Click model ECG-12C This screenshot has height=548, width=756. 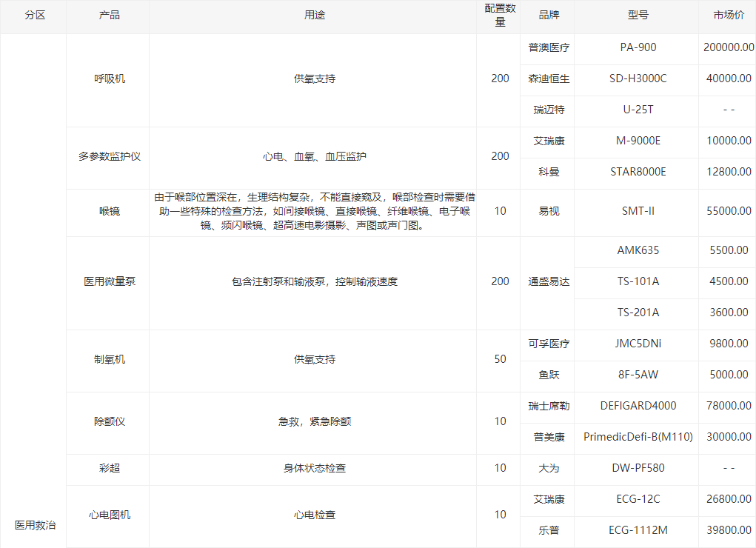(638, 499)
